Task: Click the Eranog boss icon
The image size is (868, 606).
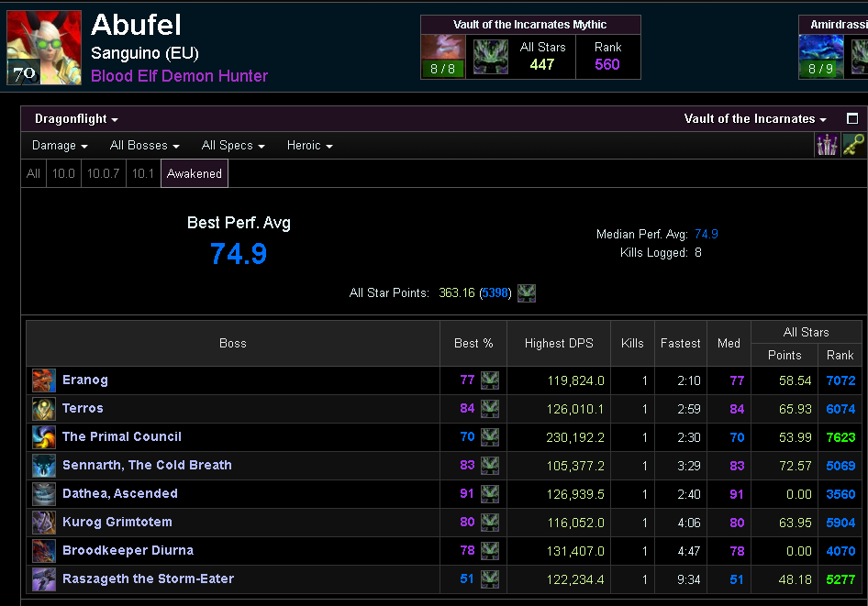Action: 44,380
